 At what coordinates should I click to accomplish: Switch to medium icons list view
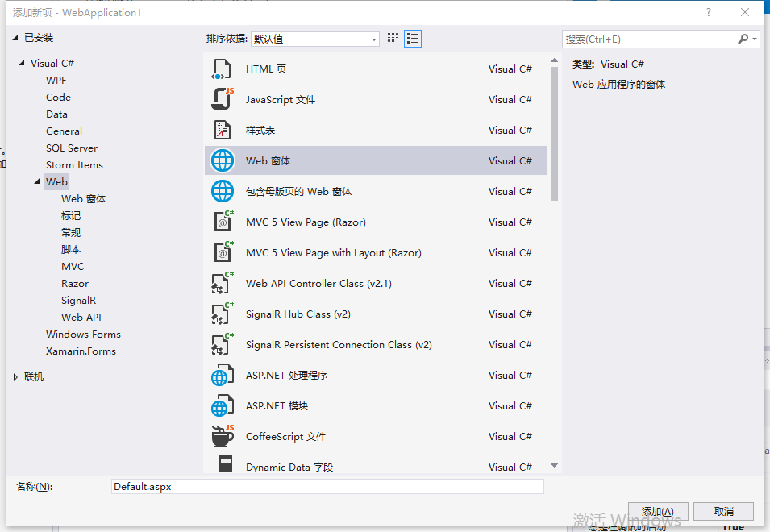(413, 39)
